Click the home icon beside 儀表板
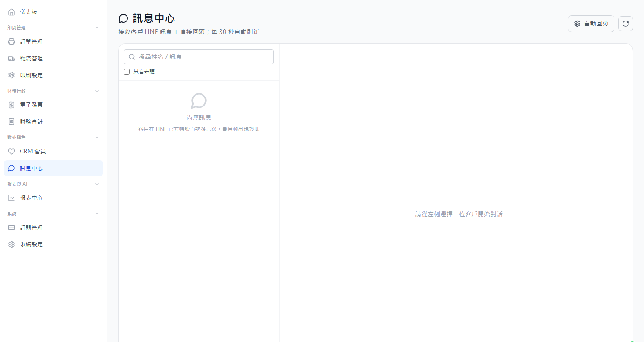Image resolution: width=644 pixels, height=342 pixels. [12, 12]
